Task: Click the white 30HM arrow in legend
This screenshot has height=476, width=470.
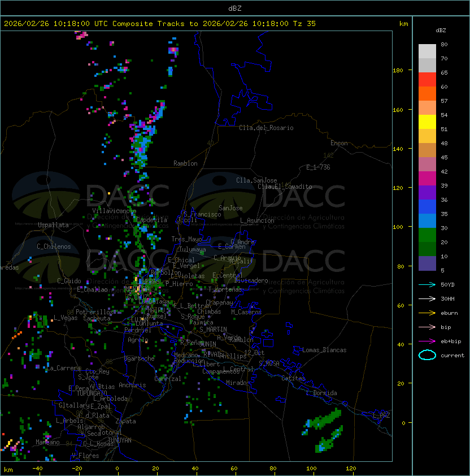Action: (427, 298)
